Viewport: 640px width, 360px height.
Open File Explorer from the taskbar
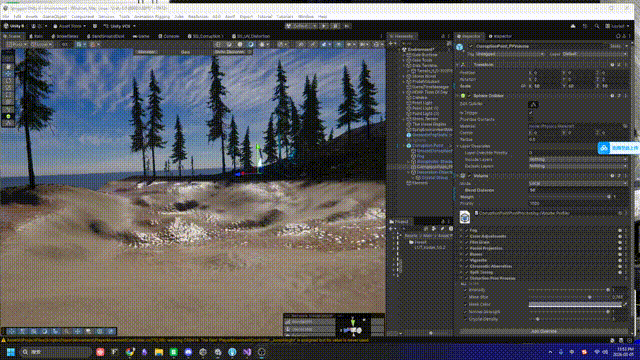pos(159,352)
